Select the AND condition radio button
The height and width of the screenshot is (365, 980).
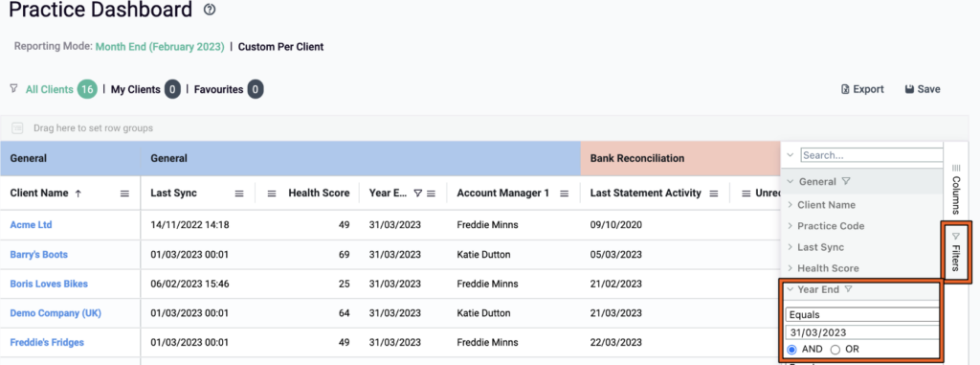[791, 350]
